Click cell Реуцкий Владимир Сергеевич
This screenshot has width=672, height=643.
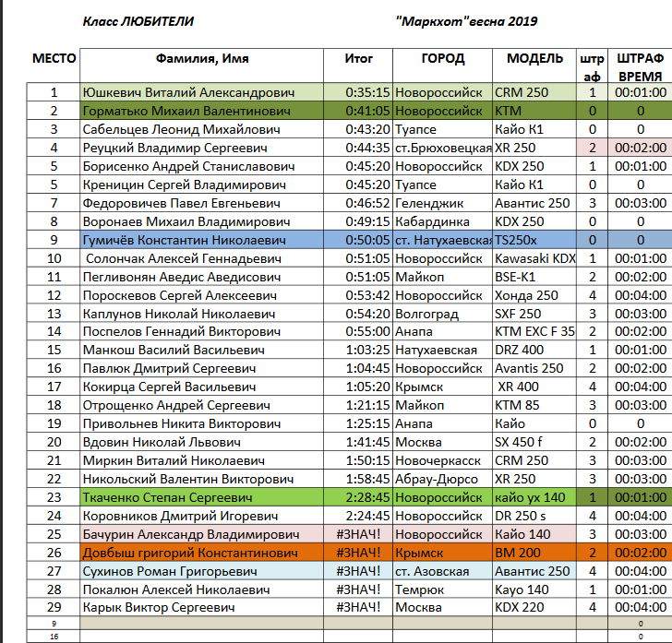coord(202,148)
